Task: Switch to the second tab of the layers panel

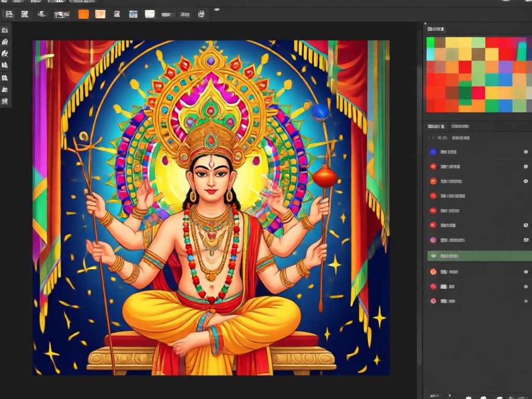Action: [x=460, y=126]
